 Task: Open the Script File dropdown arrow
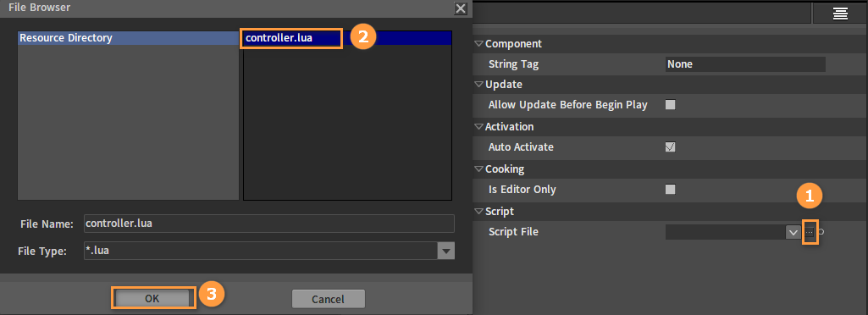coord(793,233)
